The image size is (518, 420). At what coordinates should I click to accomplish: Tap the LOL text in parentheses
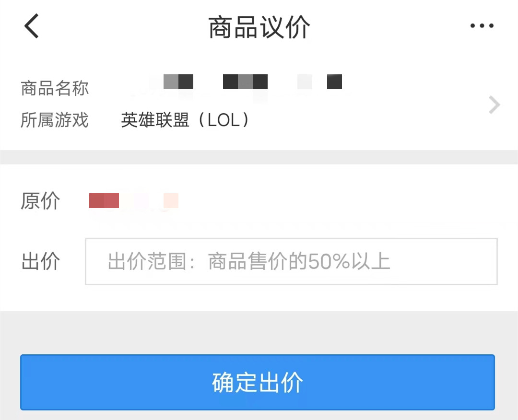(224, 120)
